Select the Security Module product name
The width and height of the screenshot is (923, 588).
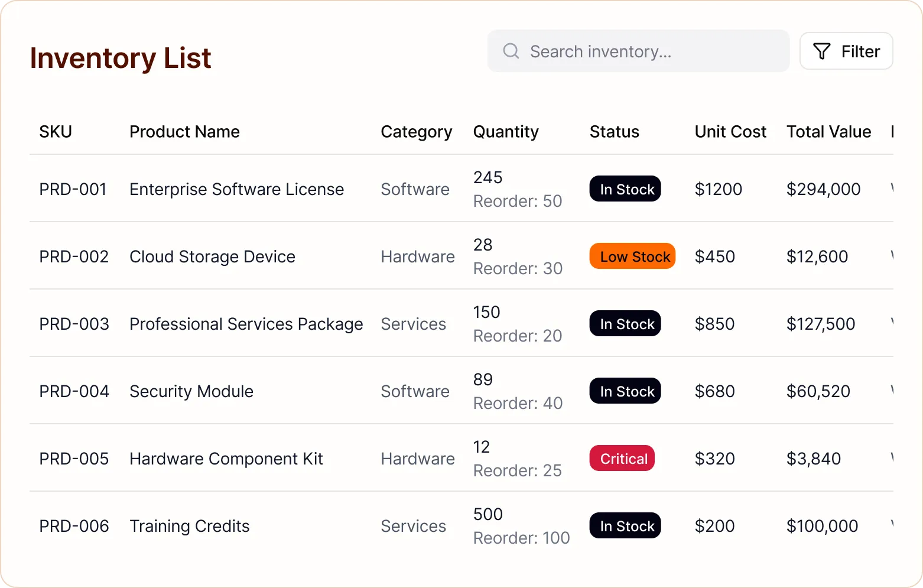pos(191,391)
